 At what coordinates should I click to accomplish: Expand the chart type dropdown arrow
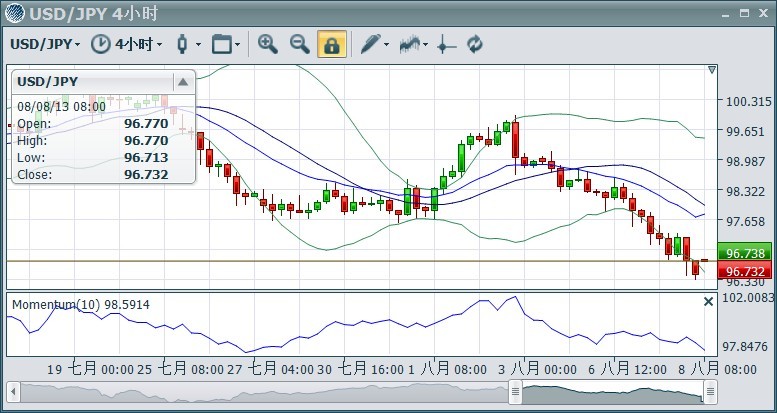(198, 45)
